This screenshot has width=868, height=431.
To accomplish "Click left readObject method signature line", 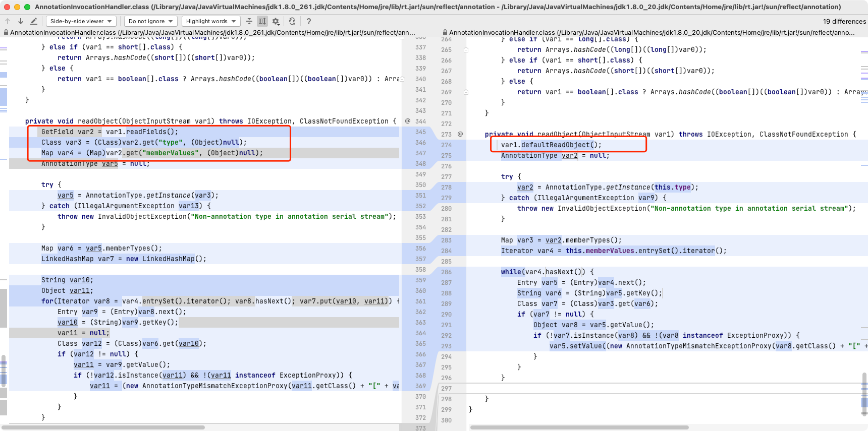I will pos(210,121).
